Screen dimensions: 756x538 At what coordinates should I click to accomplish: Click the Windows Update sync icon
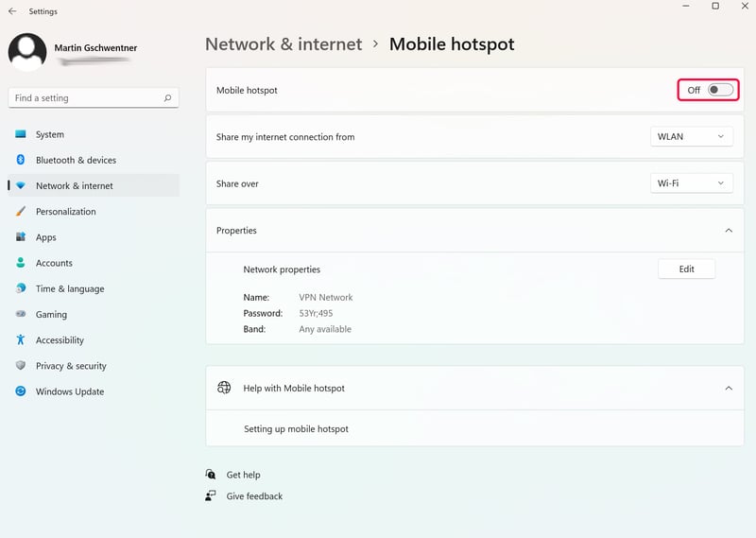(x=20, y=391)
